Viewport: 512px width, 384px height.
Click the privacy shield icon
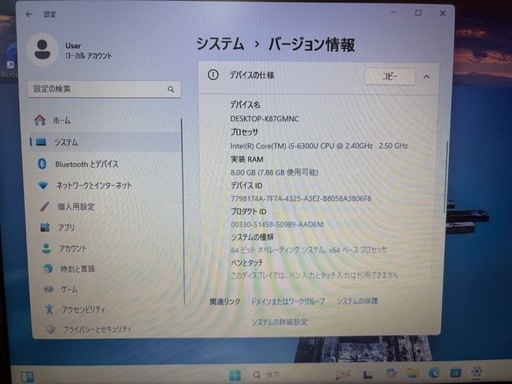(51, 329)
